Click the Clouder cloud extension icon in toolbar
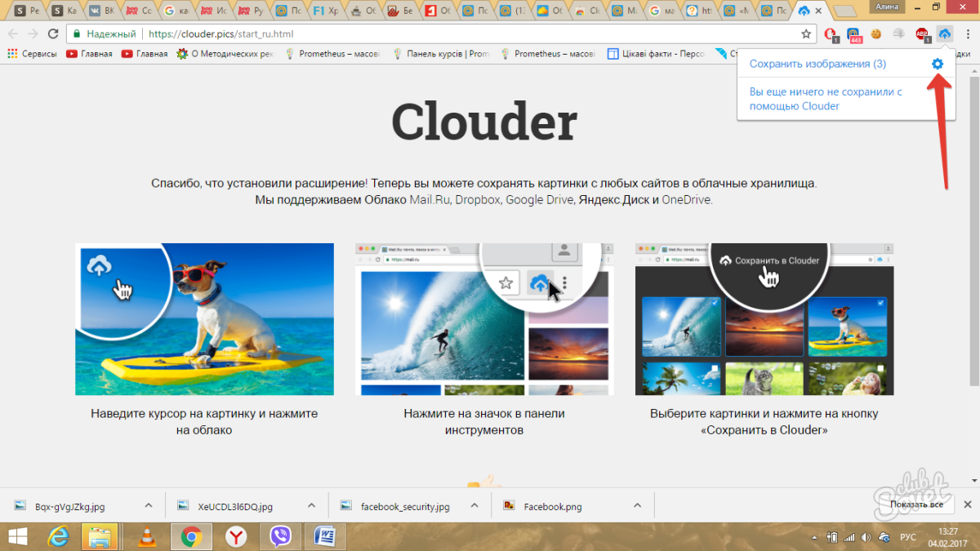Screen dimensions: 980x551 (945, 34)
